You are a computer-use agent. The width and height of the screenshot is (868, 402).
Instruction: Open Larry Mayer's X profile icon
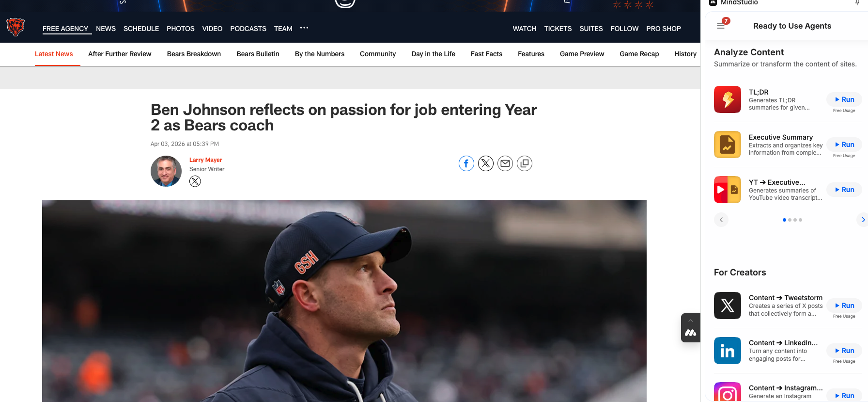[x=195, y=181]
